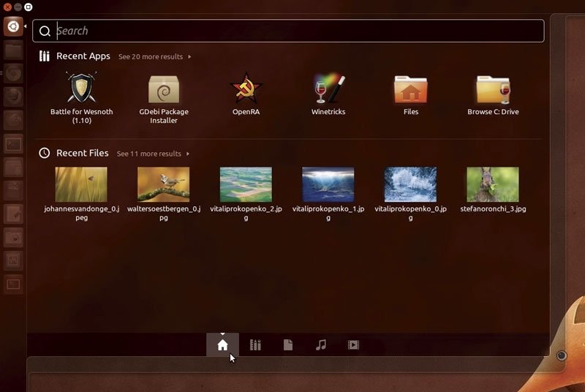Viewport: 585px width, 392px height.
Task: Switch to the Home lens
Action: click(222, 344)
